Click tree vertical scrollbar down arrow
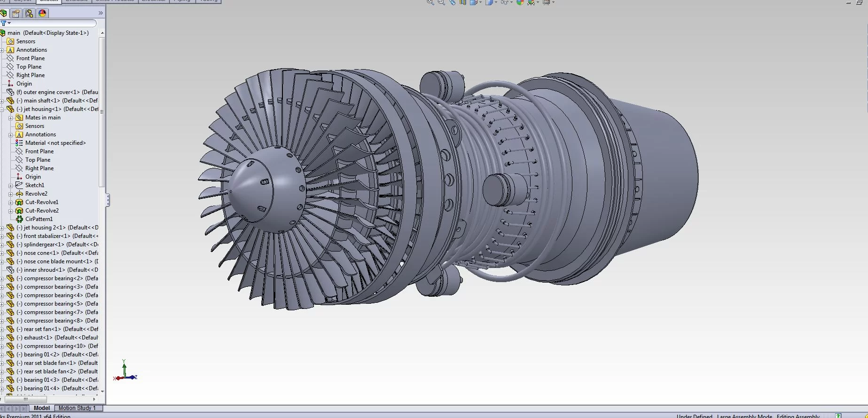Image resolution: width=868 pixels, height=418 pixels. 102,391
